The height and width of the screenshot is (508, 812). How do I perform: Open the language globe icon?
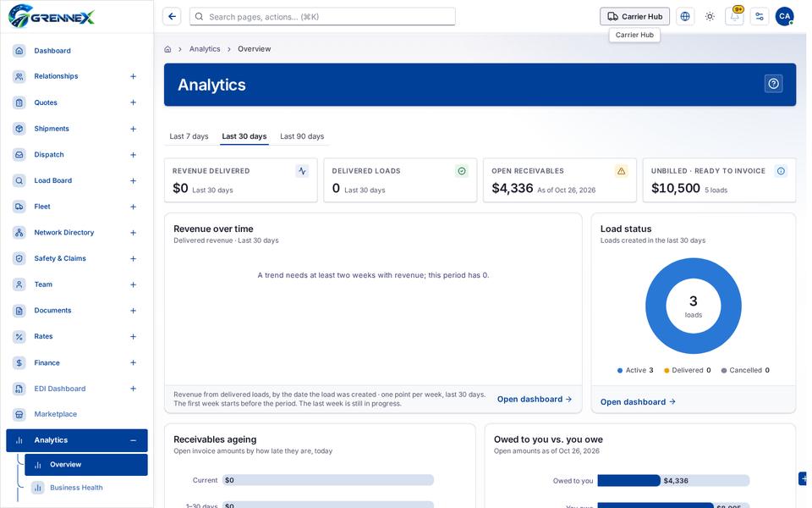685,17
